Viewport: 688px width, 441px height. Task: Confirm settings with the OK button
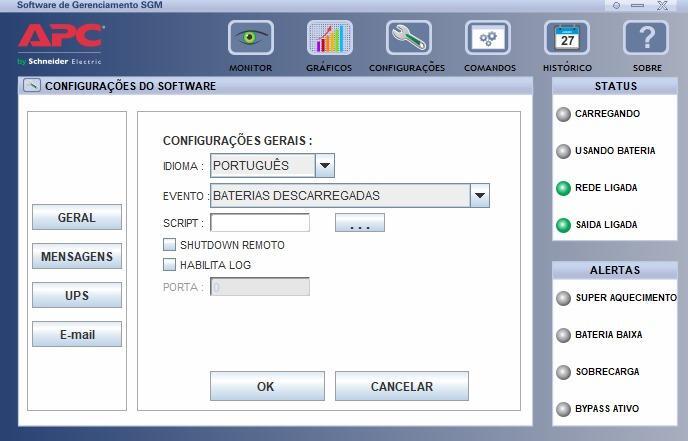267,386
